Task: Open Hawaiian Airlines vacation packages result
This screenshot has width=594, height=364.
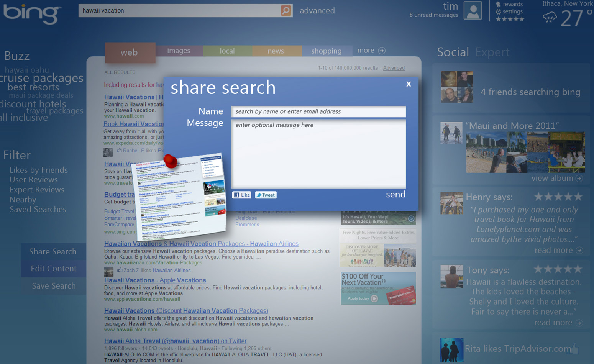Action: (201, 244)
